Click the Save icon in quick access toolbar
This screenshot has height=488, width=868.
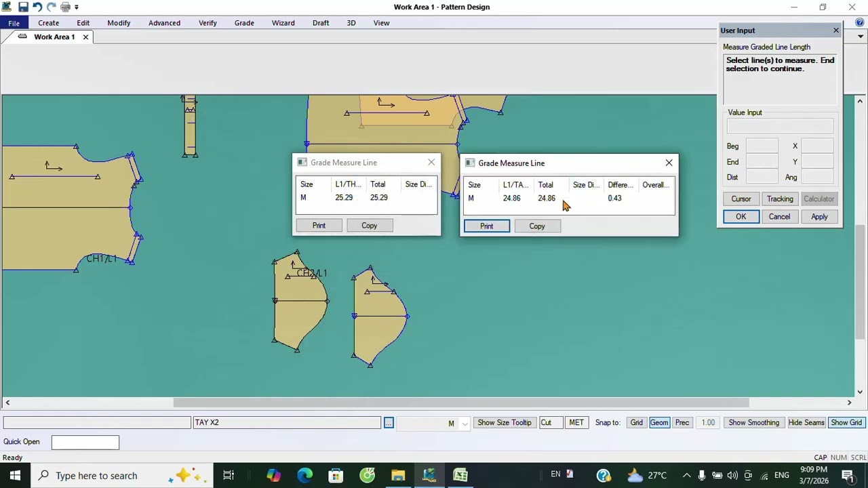[x=23, y=7]
